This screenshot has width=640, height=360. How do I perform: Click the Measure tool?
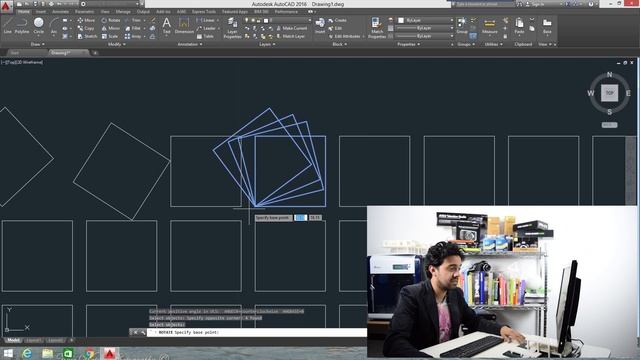click(489, 25)
